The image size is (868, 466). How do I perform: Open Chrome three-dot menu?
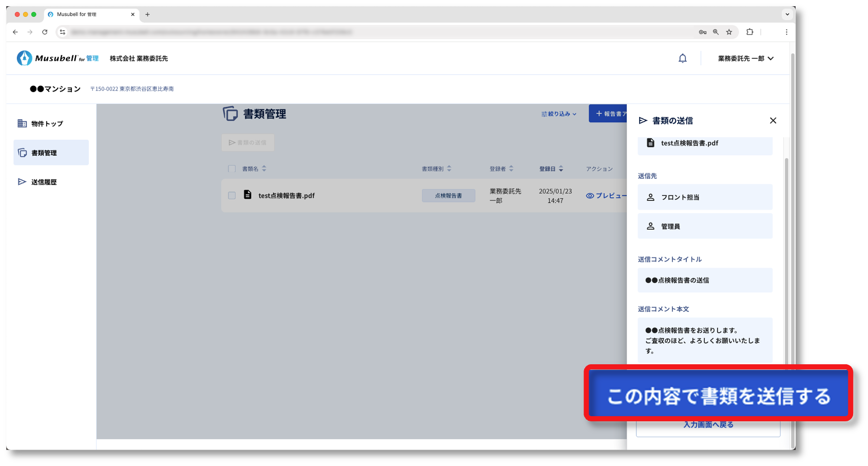click(786, 32)
